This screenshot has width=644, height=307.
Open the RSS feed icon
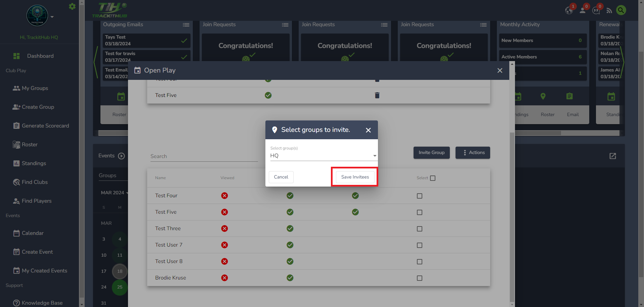(x=609, y=10)
